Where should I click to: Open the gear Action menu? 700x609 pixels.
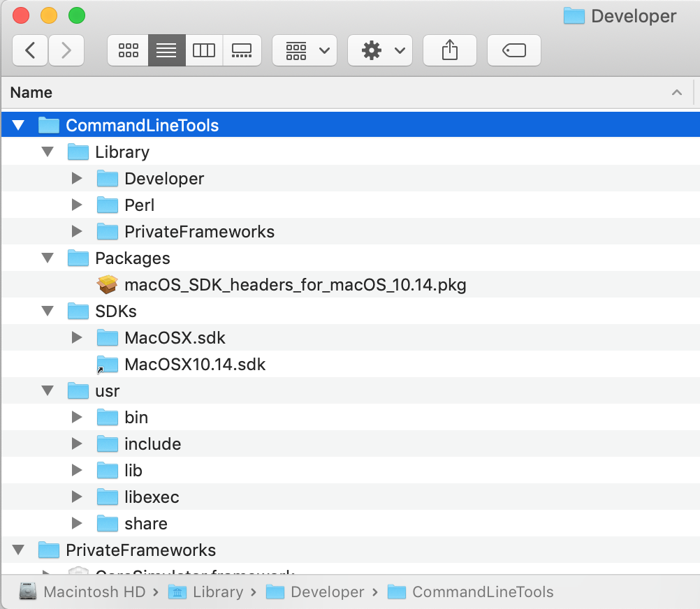(380, 50)
